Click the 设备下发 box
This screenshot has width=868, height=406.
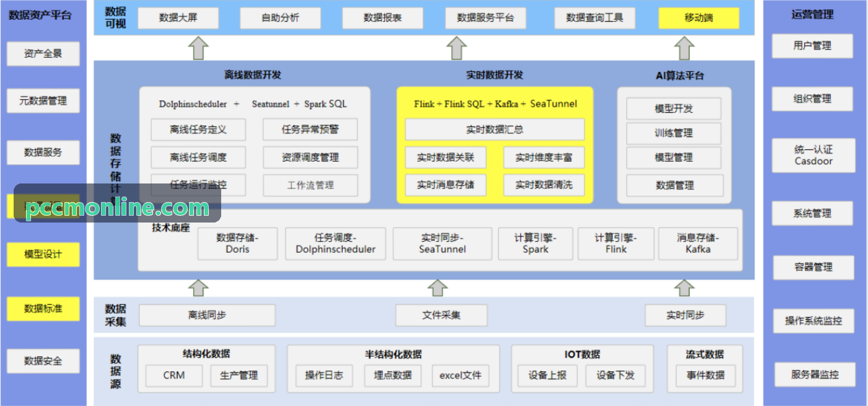(x=616, y=376)
